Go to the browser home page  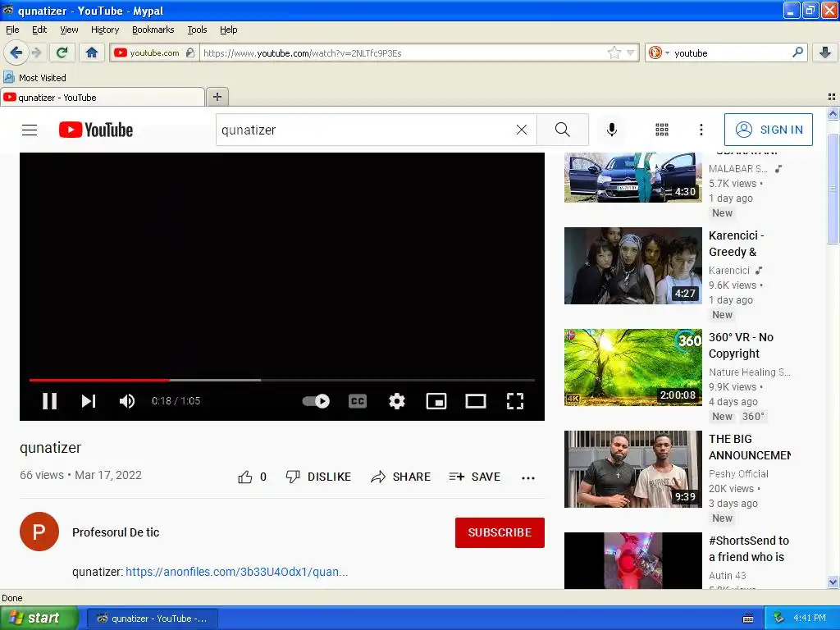(x=92, y=52)
